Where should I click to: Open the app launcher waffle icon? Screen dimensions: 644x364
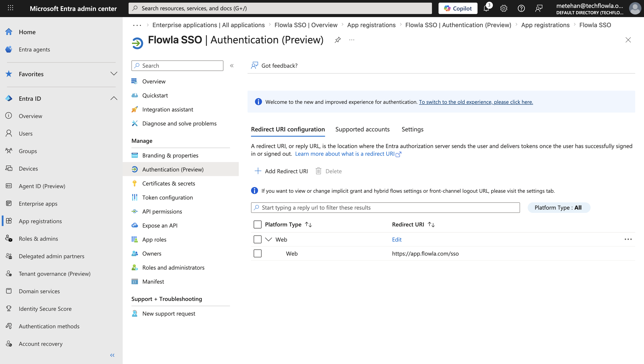click(x=10, y=8)
